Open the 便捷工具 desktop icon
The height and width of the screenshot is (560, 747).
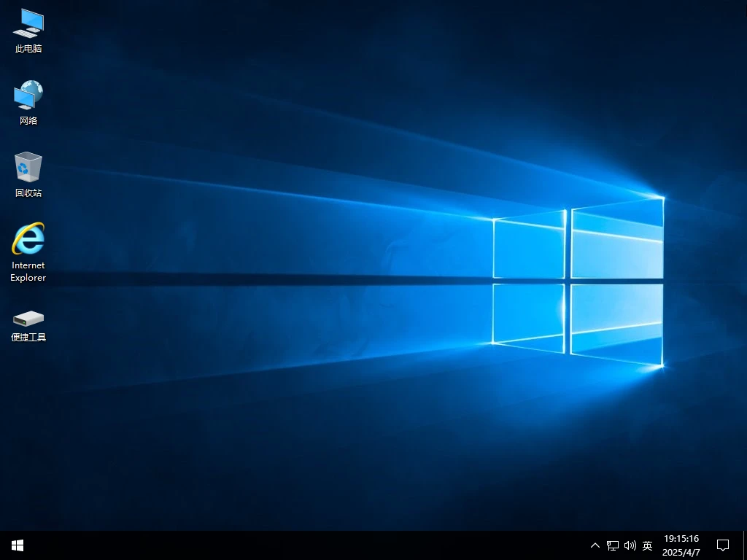(x=28, y=319)
